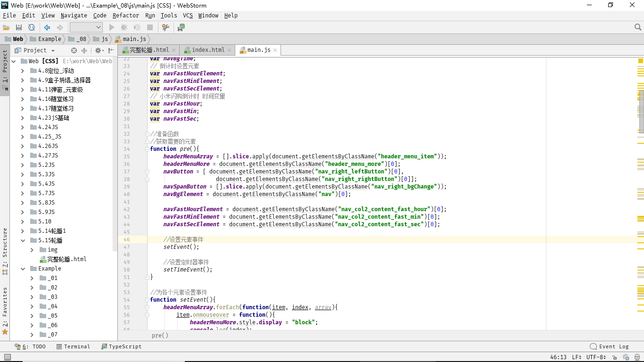Click the yellow inspection indicator square
644x362 pixels.
pyautogui.click(x=641, y=61)
